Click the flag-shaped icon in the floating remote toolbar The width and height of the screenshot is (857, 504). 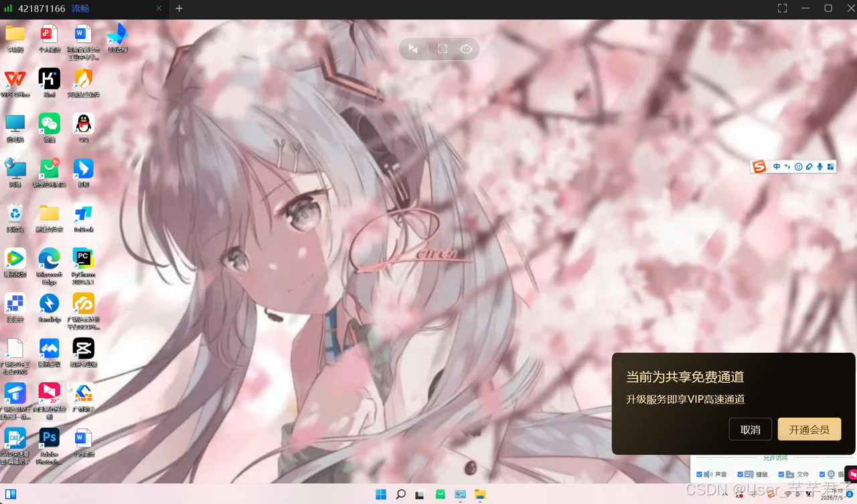(413, 49)
